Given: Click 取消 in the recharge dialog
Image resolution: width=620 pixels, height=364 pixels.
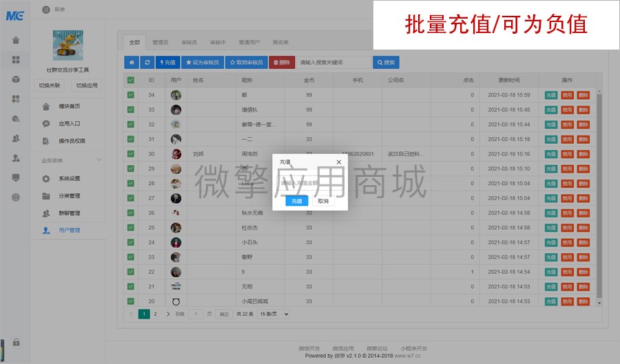Looking at the screenshot, I should click(323, 201).
